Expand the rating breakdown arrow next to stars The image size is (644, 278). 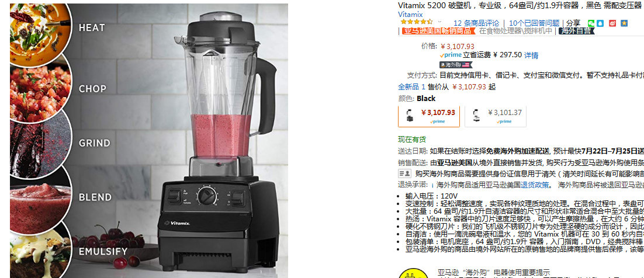[x=440, y=22]
